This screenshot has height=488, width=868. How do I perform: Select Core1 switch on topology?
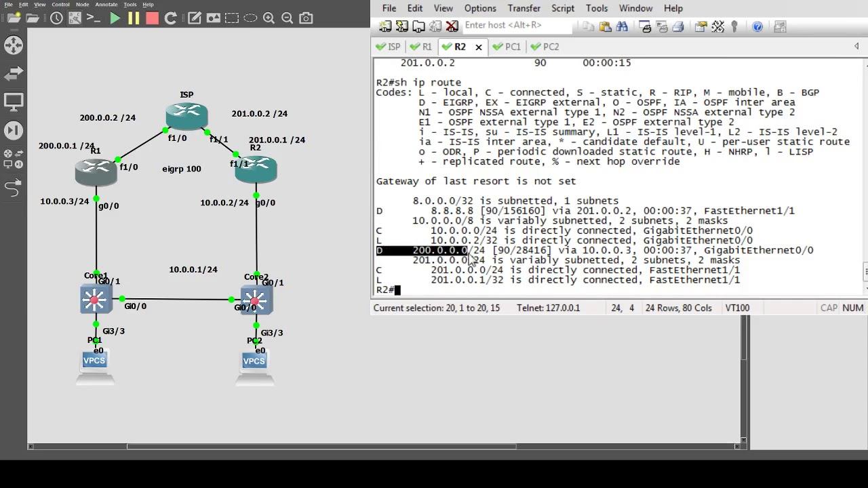(x=96, y=299)
